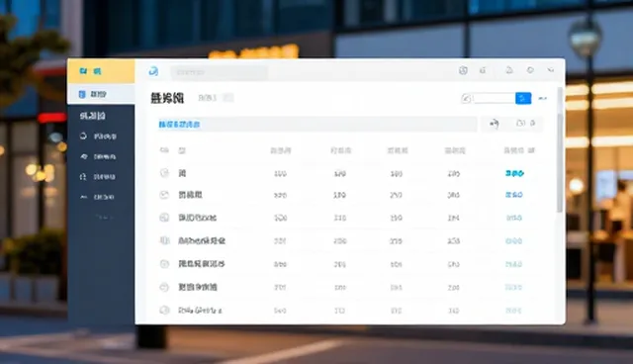Click the round icon of the third table row
The image size is (633, 364).
point(164,218)
